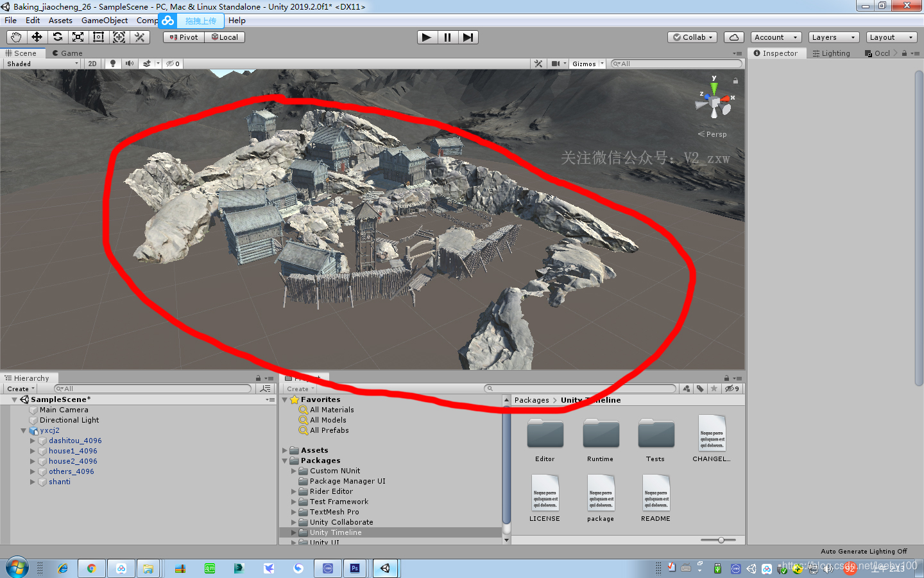This screenshot has width=924, height=578.
Task: Select the Scale tool
Action: [x=78, y=37]
